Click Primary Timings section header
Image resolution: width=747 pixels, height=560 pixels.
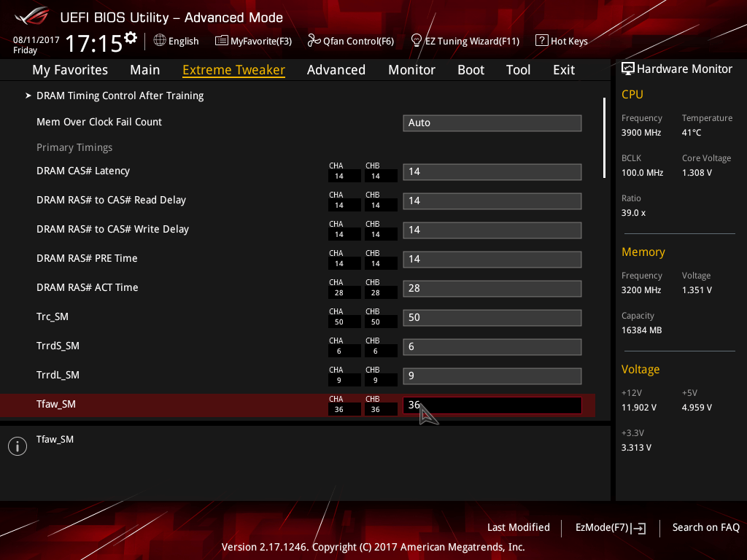click(x=74, y=147)
